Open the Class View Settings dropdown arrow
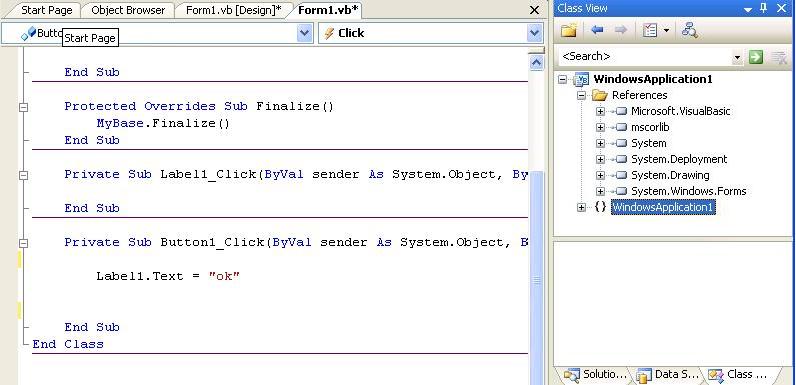The width and height of the screenshot is (796, 385). pos(666,31)
